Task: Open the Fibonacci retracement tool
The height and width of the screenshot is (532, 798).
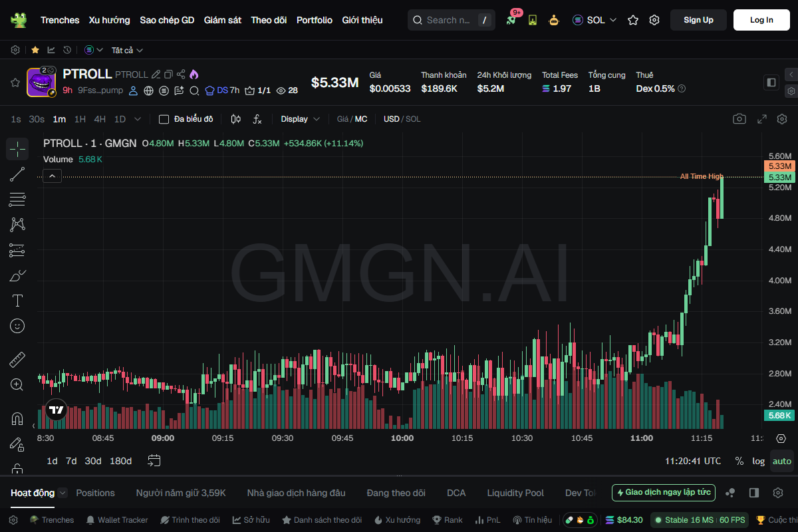Action: (x=17, y=199)
